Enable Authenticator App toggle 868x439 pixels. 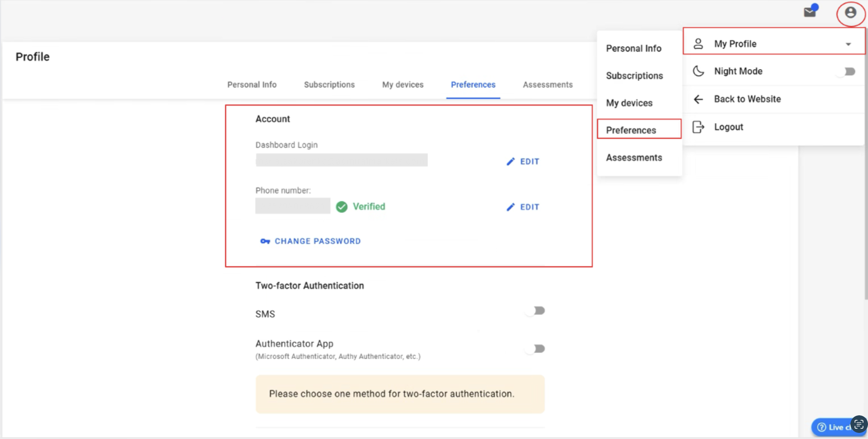[536, 349]
